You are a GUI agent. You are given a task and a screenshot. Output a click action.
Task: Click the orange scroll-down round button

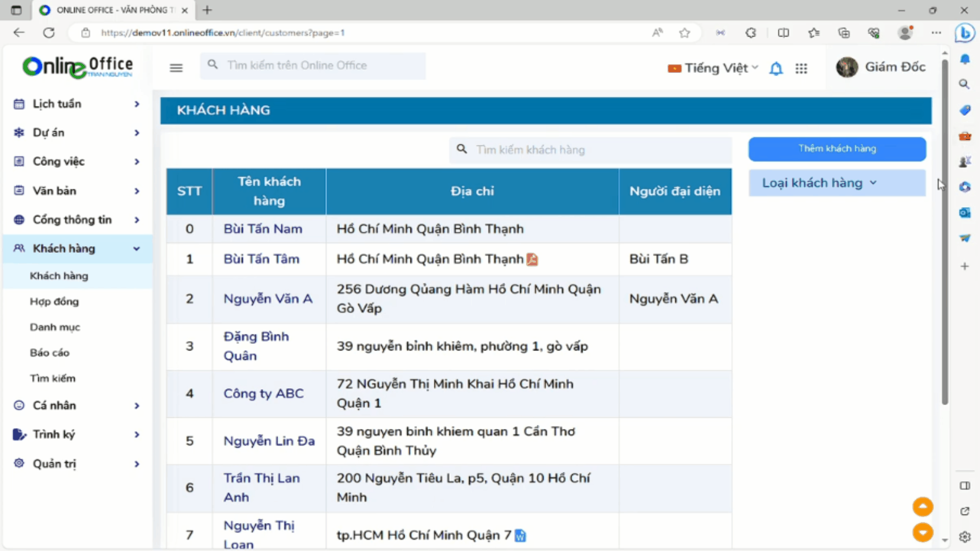(x=922, y=532)
